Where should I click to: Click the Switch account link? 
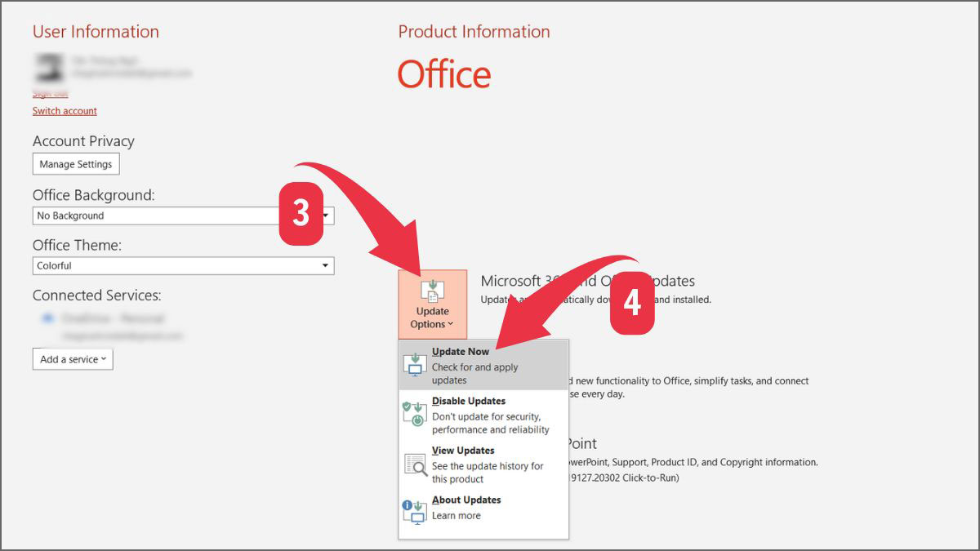64,110
